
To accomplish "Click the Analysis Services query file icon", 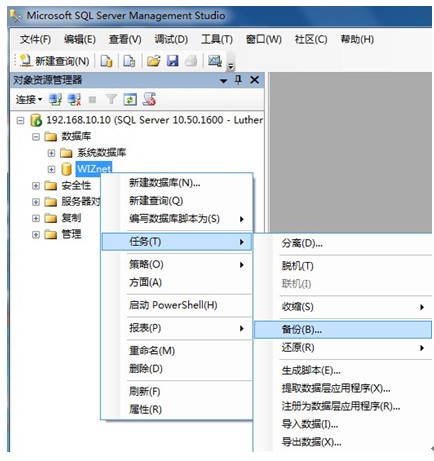I will (129, 61).
